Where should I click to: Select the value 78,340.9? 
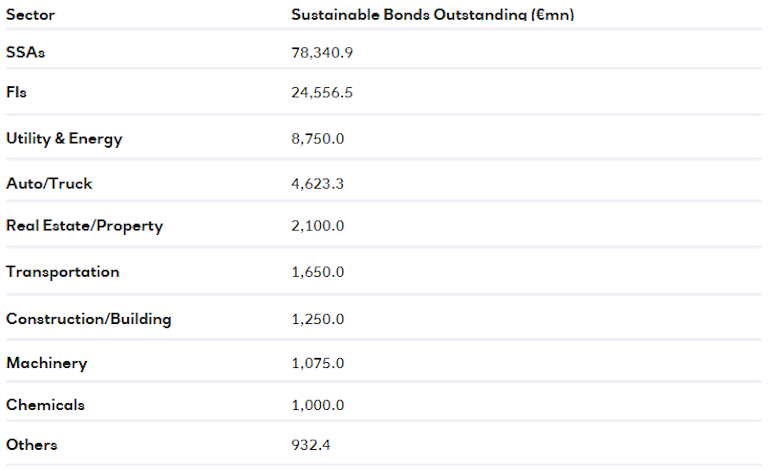322,52
